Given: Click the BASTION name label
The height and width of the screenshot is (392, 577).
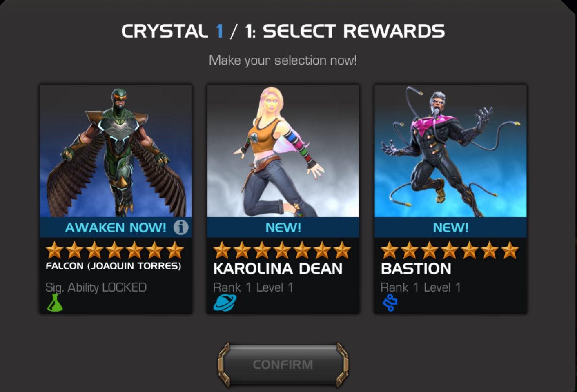Looking at the screenshot, I should tap(416, 269).
